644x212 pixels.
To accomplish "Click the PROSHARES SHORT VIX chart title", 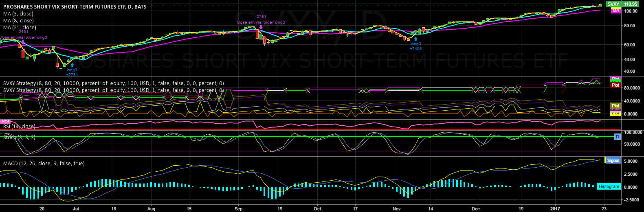I will (x=75, y=7).
